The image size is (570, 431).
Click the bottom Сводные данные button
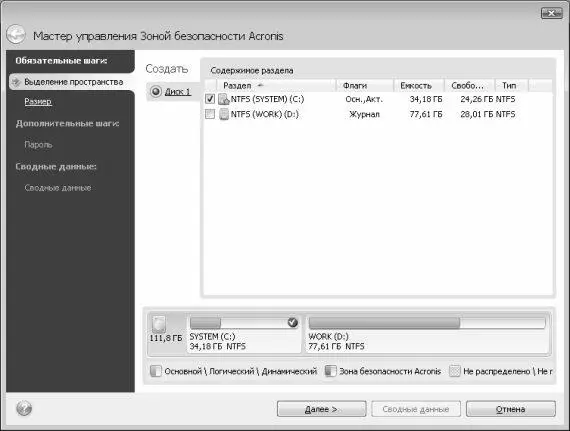pos(416,409)
